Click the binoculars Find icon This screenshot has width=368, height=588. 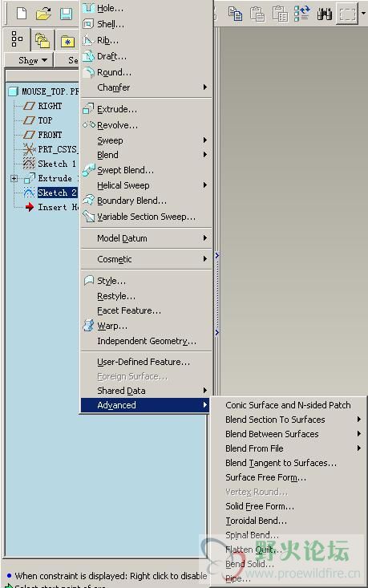click(325, 14)
